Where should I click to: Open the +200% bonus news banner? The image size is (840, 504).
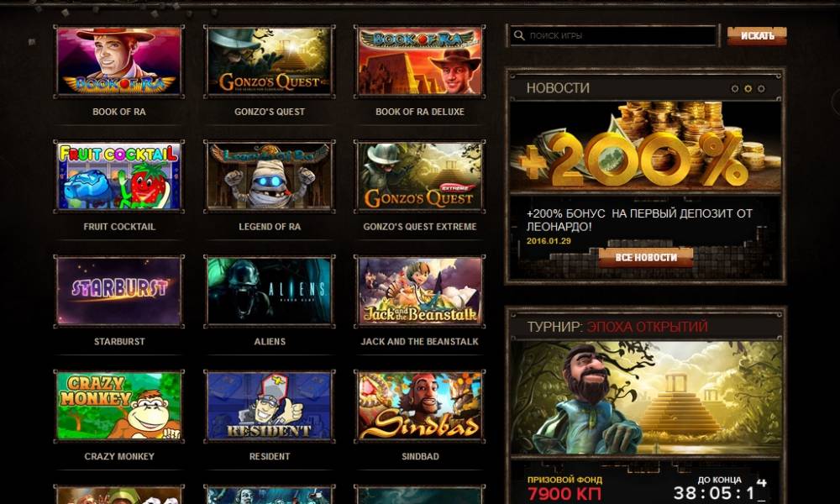tap(645, 147)
